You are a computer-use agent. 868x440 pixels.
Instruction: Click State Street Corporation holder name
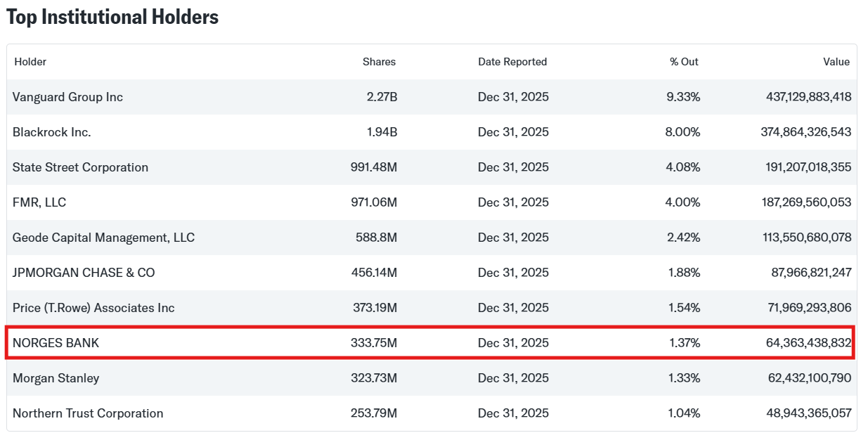click(80, 167)
